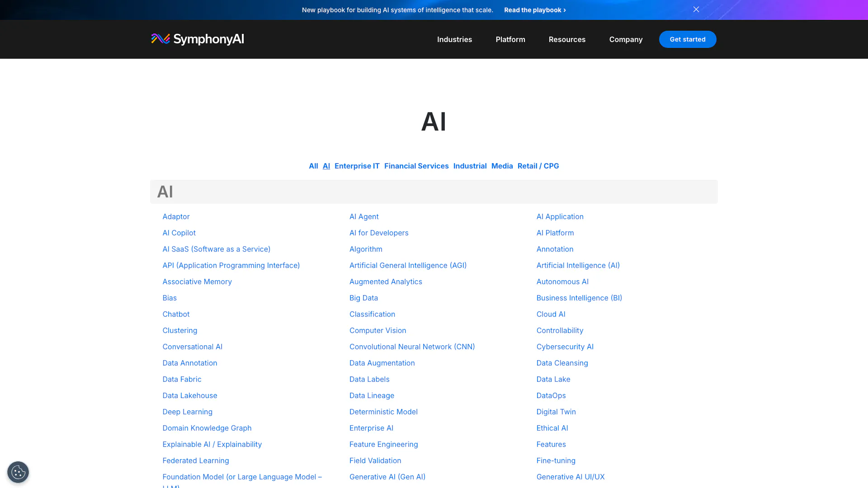Viewport: 868px width, 488px height.
Task: Open the Industries navigation menu
Action: point(454,39)
